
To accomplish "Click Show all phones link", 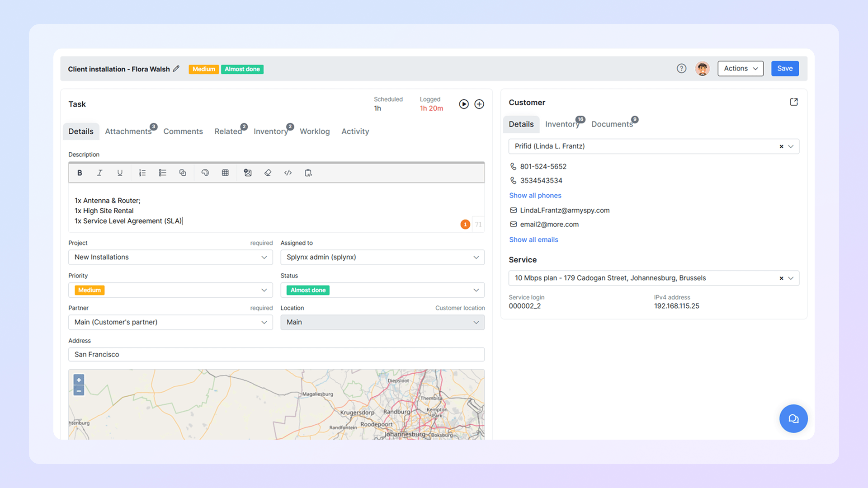I will tap(535, 195).
